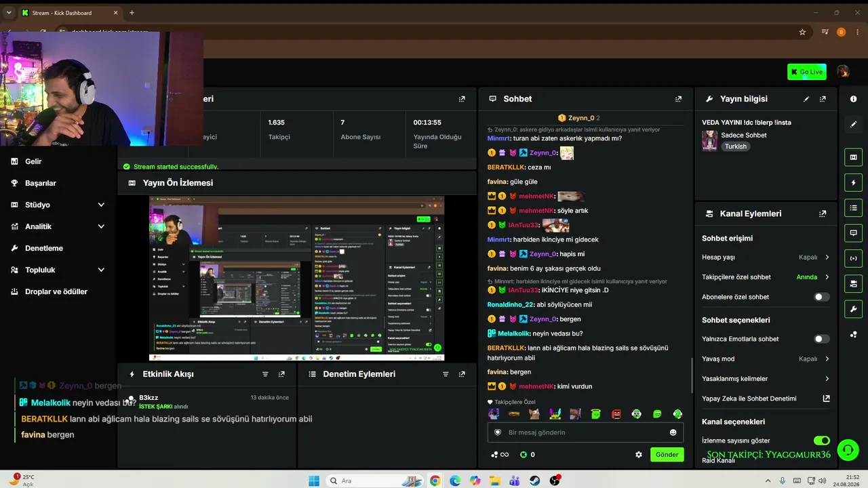Select the red angry face emote
Screen dimensions: 868x488
click(616, 414)
